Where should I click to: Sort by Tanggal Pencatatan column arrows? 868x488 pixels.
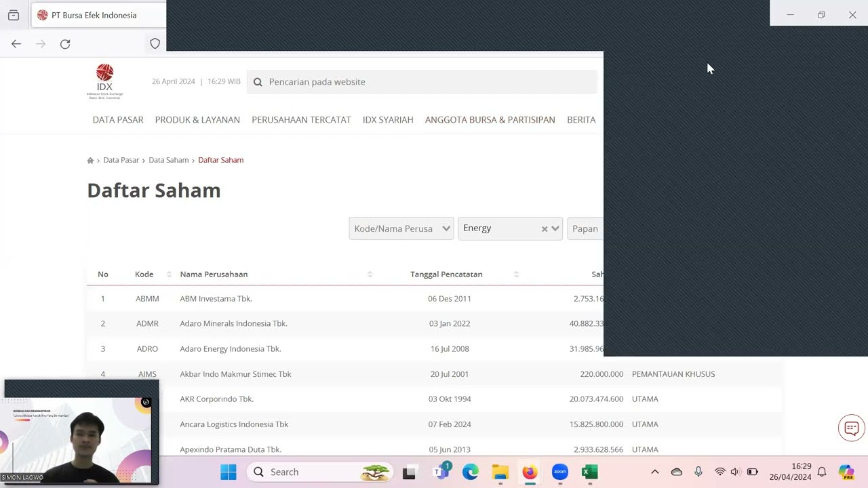(x=516, y=274)
